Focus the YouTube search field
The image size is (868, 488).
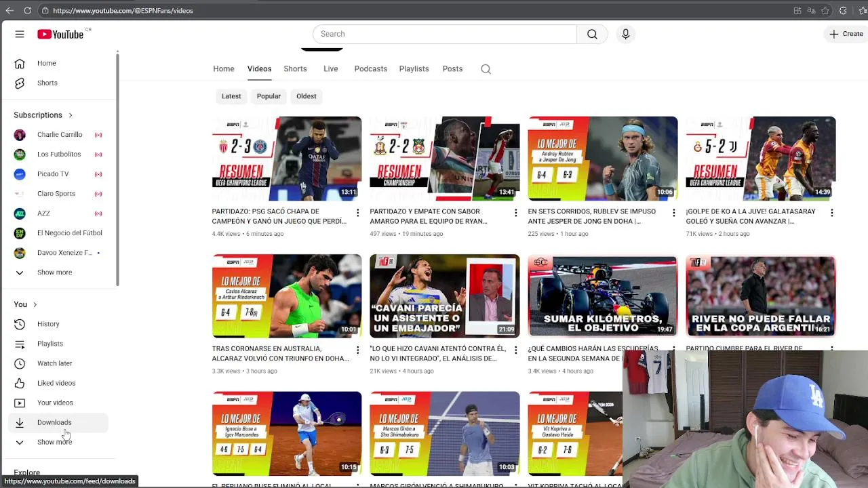tap(445, 34)
